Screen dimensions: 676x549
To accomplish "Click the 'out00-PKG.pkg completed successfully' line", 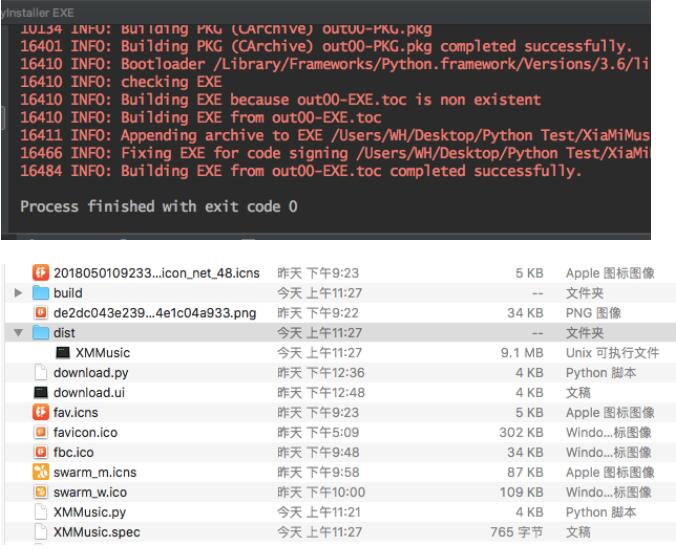I will coord(326,46).
